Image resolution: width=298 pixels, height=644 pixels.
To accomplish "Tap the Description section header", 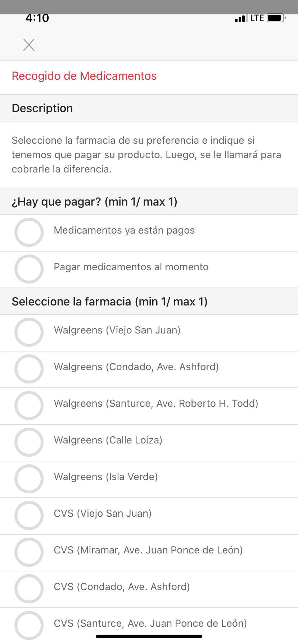I will click(42, 108).
